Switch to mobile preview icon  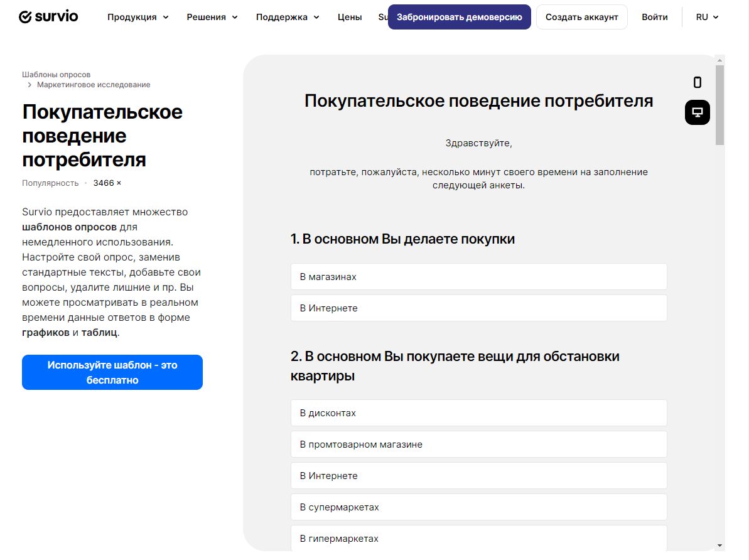coord(697,82)
